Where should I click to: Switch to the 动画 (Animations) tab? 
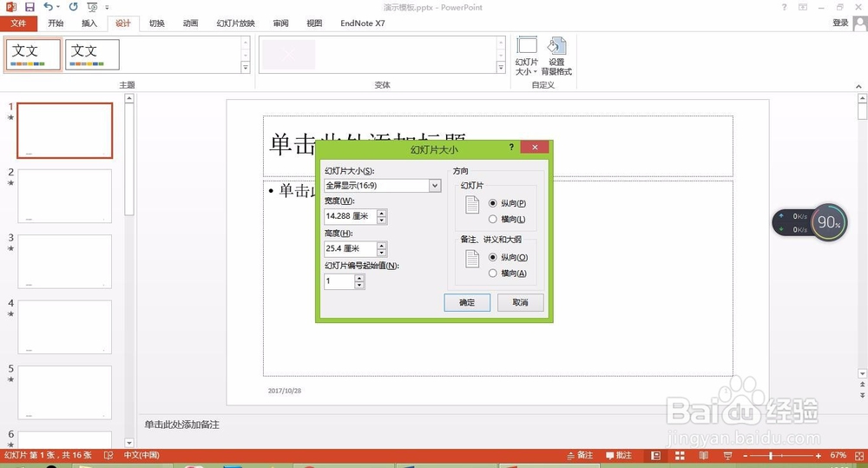click(190, 23)
